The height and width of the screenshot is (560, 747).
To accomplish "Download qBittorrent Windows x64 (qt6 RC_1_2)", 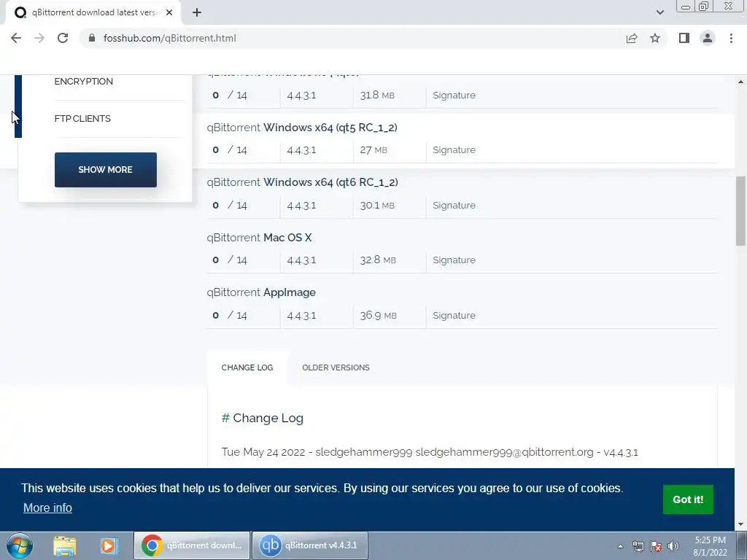I will coord(302,182).
